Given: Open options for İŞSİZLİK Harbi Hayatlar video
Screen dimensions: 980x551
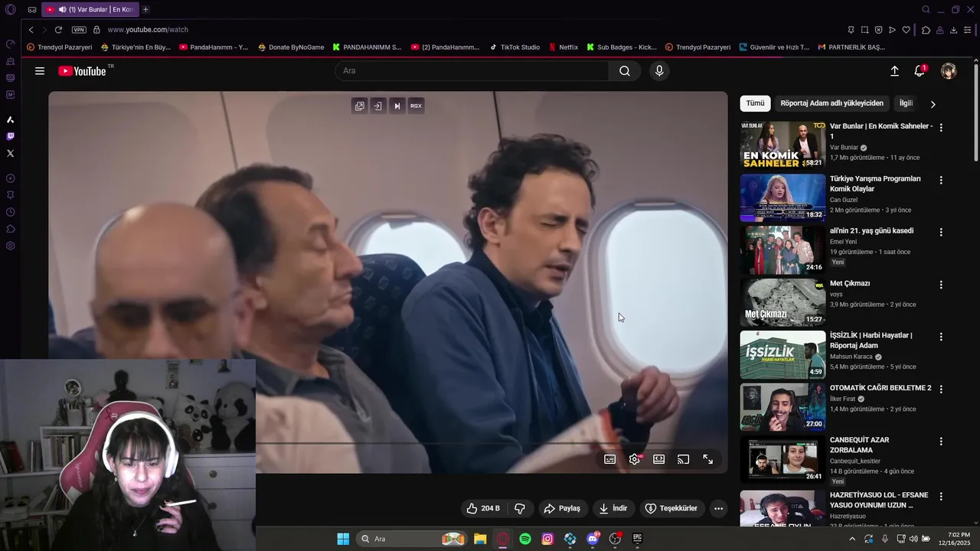Looking at the screenshot, I should (941, 337).
